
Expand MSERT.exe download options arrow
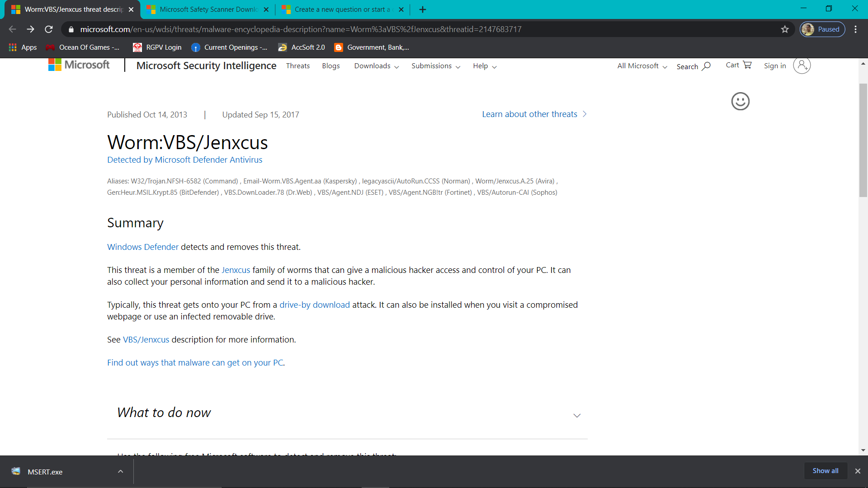point(120,471)
